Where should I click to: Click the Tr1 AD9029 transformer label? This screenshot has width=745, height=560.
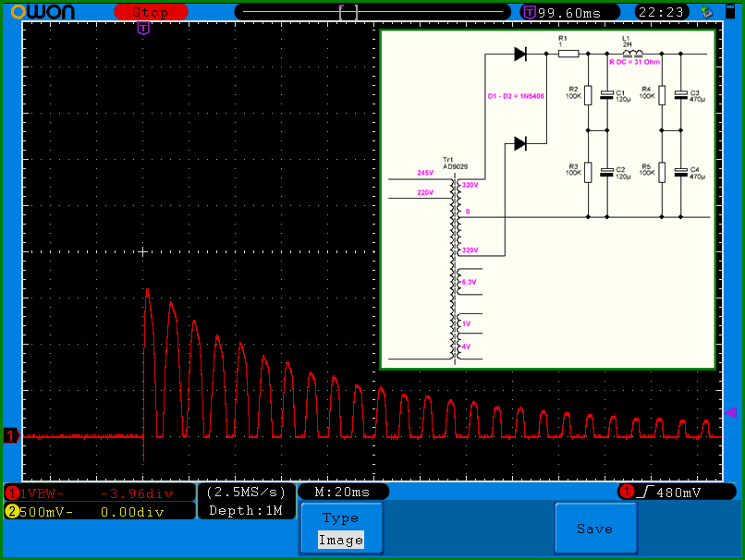(455, 163)
